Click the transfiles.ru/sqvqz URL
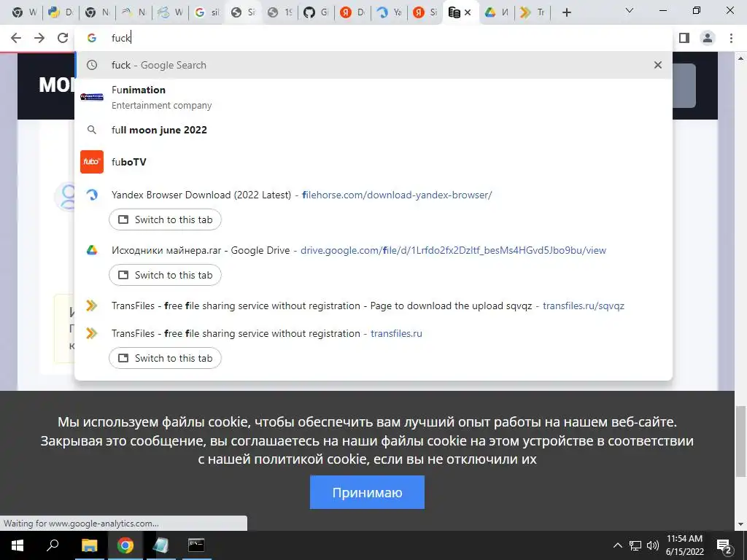Image resolution: width=747 pixels, height=560 pixels. [x=583, y=306]
